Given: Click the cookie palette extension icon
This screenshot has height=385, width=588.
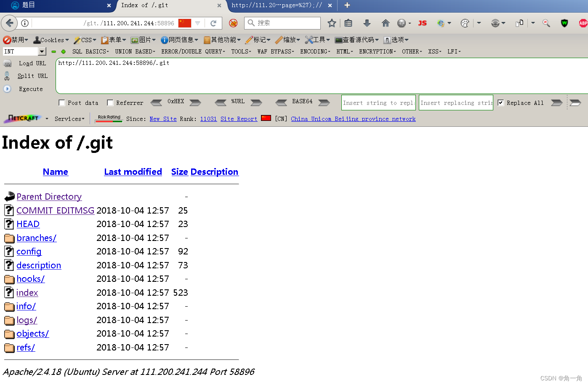Looking at the screenshot, I should click(465, 23).
